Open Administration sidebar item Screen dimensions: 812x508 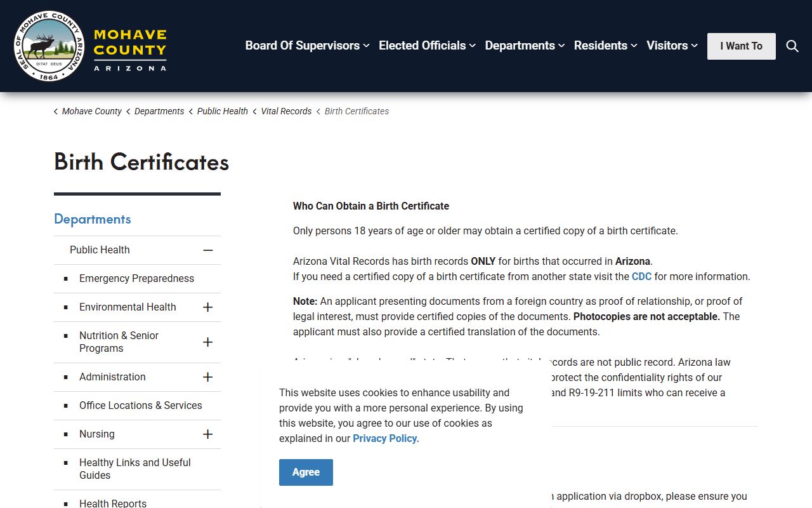(x=112, y=377)
